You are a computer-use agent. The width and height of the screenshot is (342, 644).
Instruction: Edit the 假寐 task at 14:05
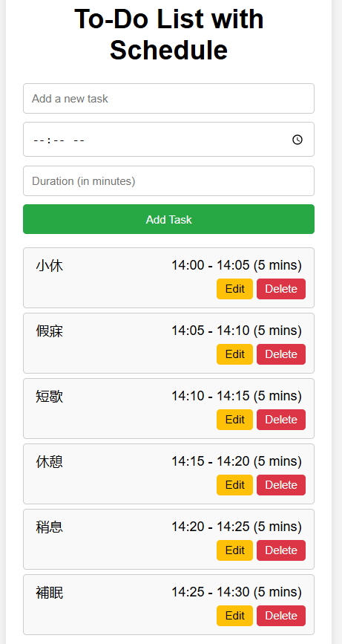tap(234, 354)
